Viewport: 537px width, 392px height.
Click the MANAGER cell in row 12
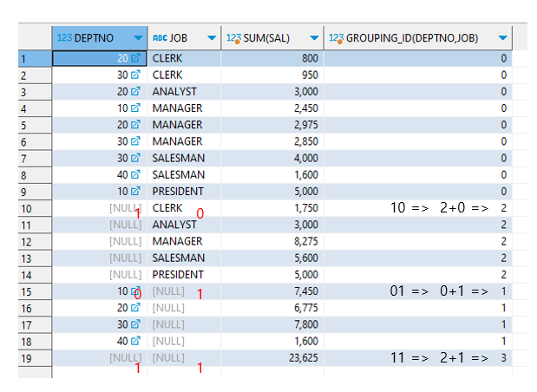click(x=184, y=241)
